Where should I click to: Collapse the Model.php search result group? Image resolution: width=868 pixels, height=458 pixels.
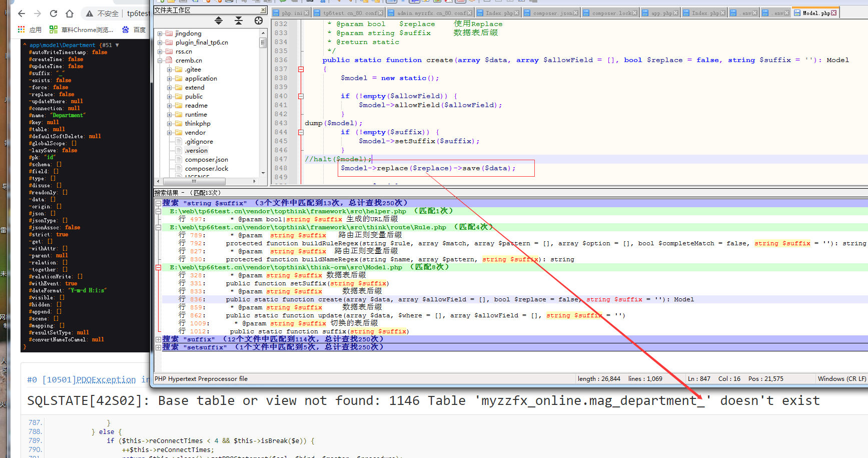click(158, 267)
